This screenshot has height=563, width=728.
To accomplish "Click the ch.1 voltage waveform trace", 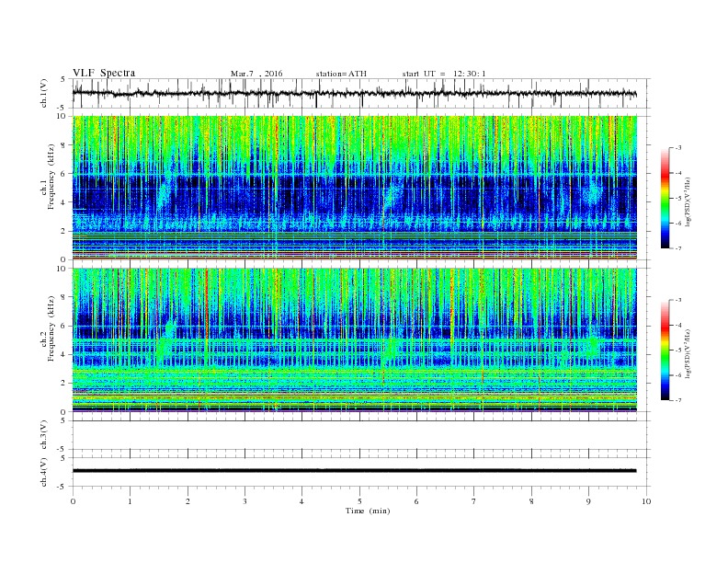I will tap(355, 93).
